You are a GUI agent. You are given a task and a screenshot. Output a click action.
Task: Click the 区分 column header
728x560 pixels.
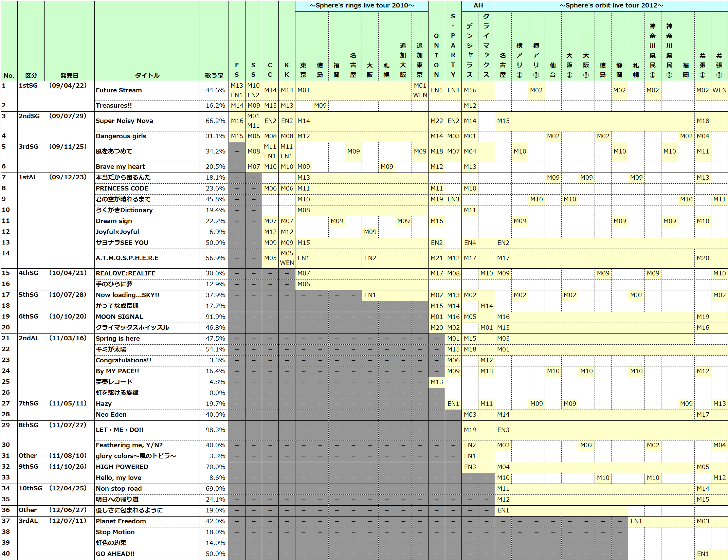click(x=31, y=75)
